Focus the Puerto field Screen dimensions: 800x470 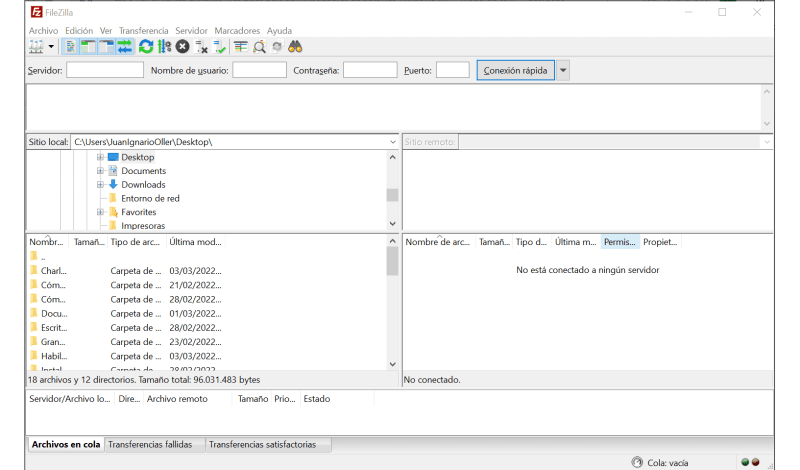(x=453, y=70)
